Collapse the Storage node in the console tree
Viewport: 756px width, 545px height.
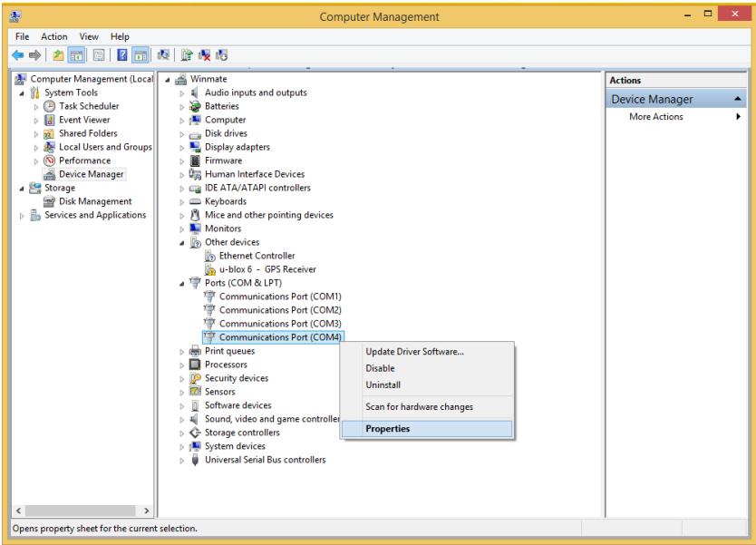tap(22, 189)
